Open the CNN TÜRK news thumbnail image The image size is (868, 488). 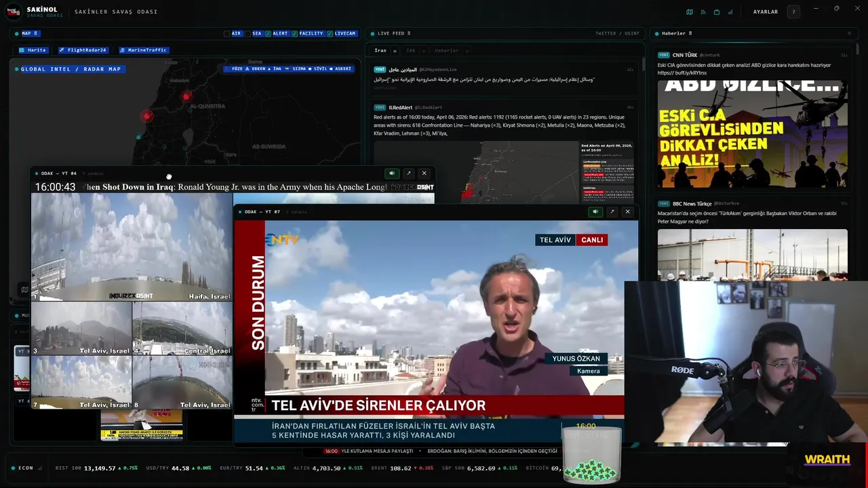[752, 134]
